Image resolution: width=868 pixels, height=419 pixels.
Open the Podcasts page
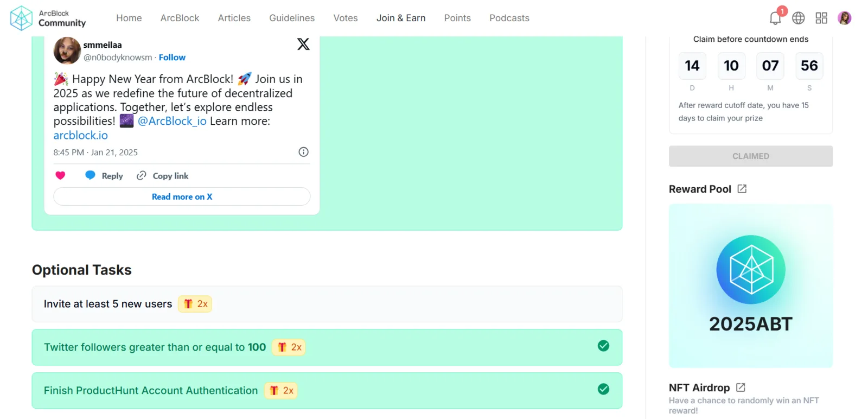pos(509,18)
